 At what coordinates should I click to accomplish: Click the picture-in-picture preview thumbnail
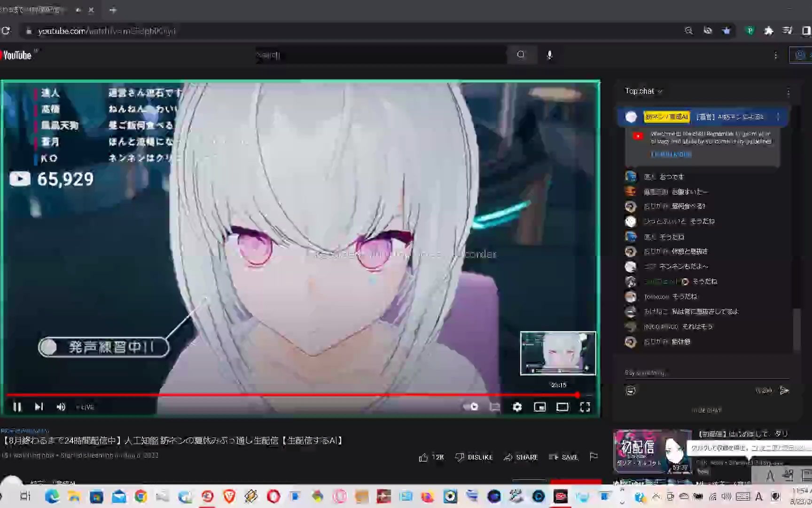(558, 353)
